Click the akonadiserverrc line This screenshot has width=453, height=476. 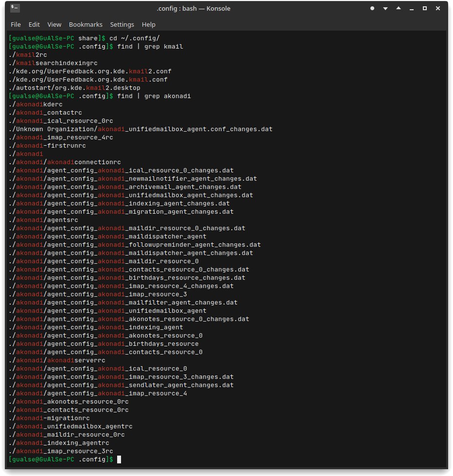[x=57, y=360]
